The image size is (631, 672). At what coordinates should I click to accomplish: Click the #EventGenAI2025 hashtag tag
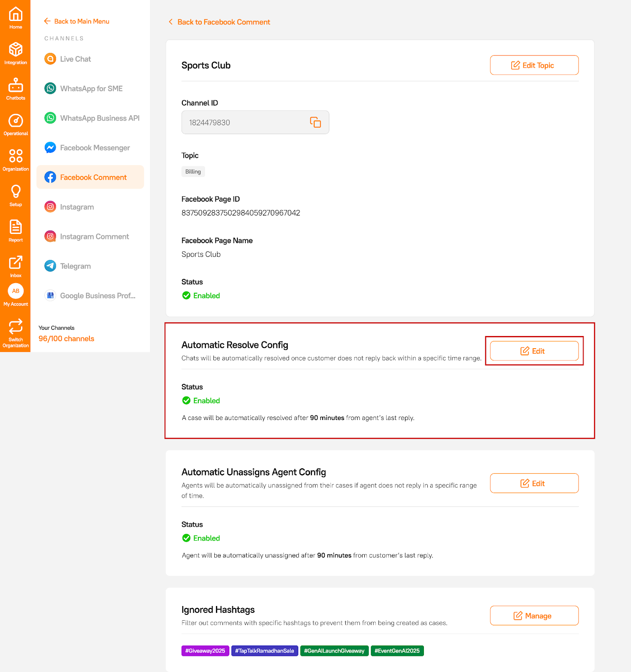tap(397, 651)
